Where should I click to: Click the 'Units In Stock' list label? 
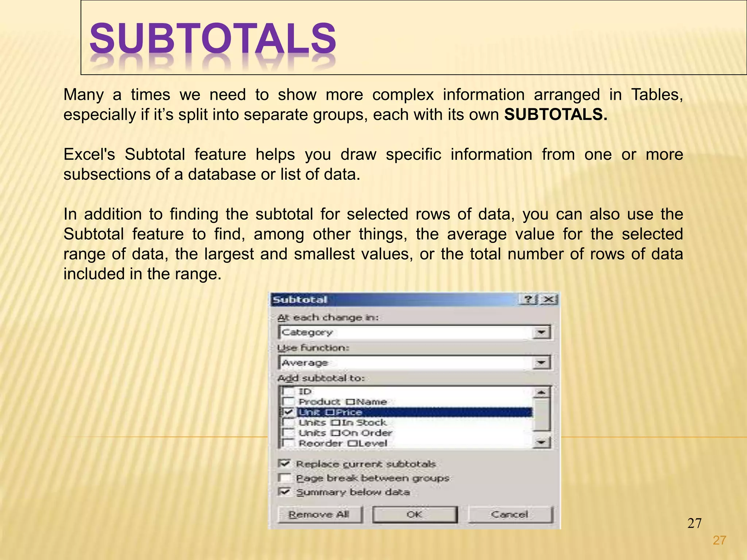pyautogui.click(x=342, y=423)
